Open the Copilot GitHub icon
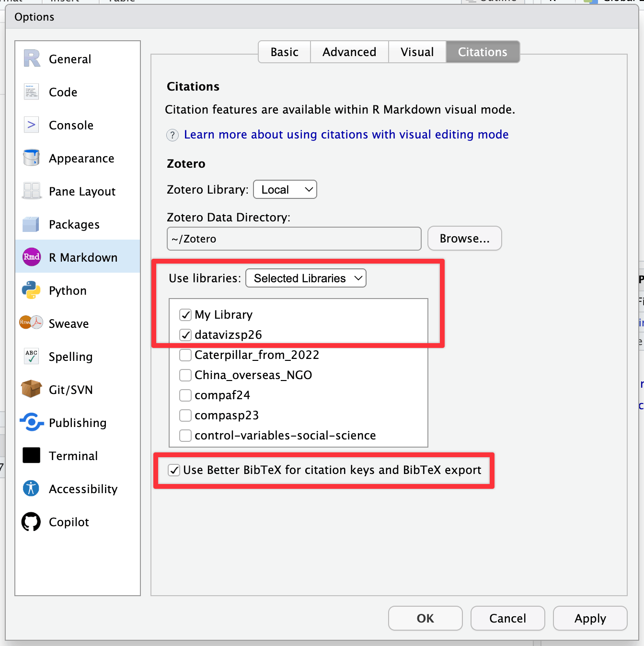The width and height of the screenshot is (644, 646). 32,522
